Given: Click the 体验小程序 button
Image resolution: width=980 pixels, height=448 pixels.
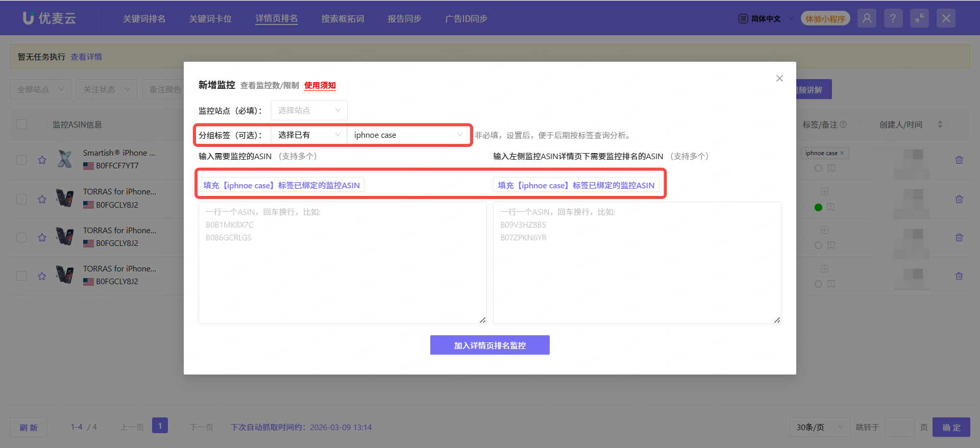Looking at the screenshot, I should point(825,19).
